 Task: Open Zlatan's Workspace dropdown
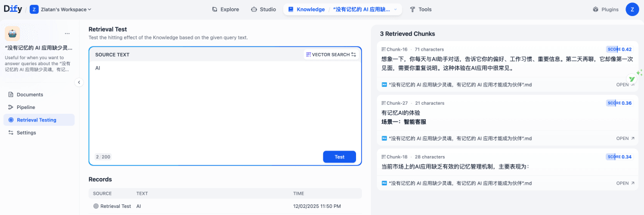pos(61,9)
